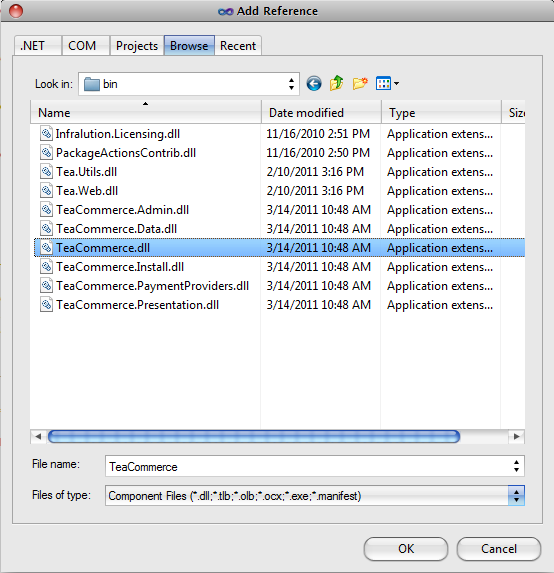Open the File name history dropdown
This screenshot has height=573, width=554.
tap(516, 466)
